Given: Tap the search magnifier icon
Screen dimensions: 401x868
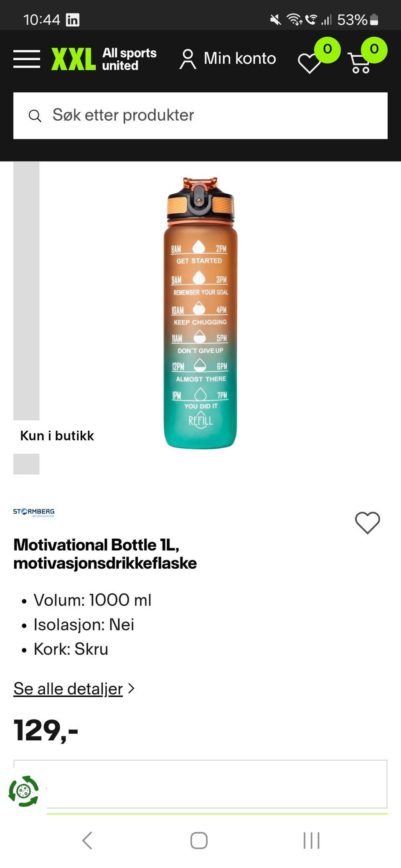Looking at the screenshot, I should click(35, 116).
